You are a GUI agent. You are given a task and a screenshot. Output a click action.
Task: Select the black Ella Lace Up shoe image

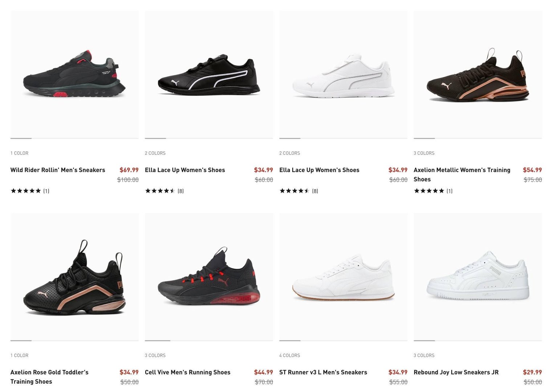point(209,74)
